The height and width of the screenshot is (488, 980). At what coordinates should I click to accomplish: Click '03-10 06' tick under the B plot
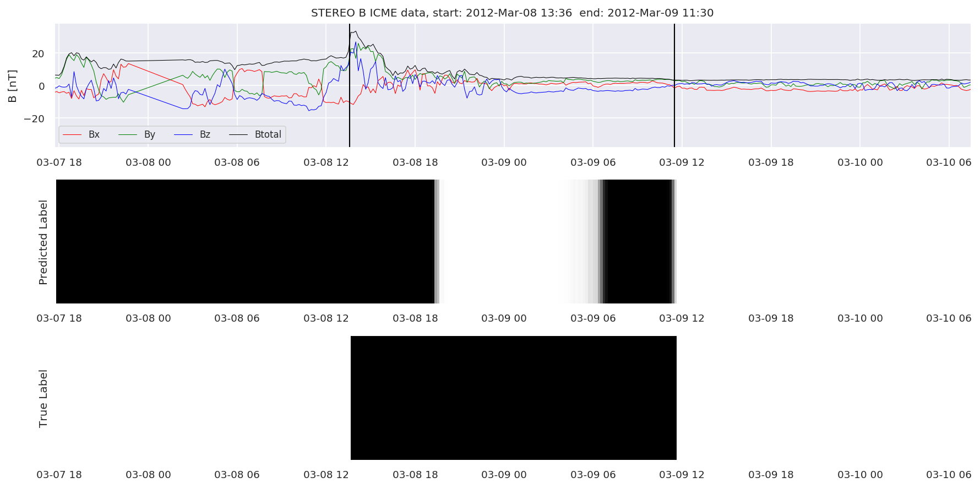click(949, 162)
